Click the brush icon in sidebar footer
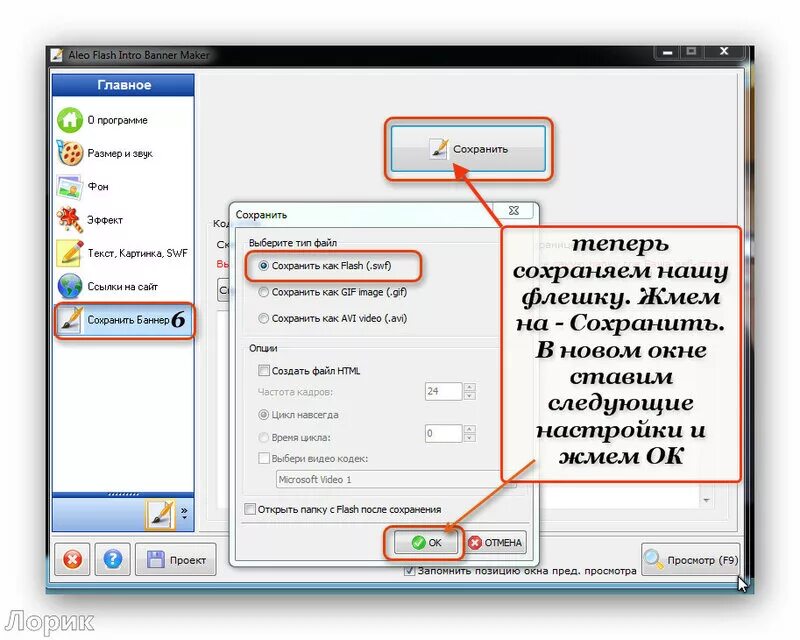Viewport: 800px width, 640px height. click(160, 514)
